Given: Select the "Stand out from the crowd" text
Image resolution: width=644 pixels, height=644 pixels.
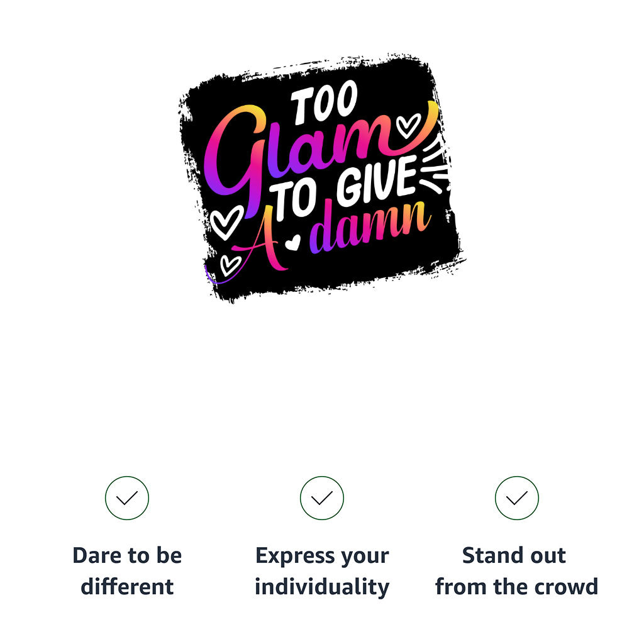Looking at the screenshot, I should tap(517, 571).
